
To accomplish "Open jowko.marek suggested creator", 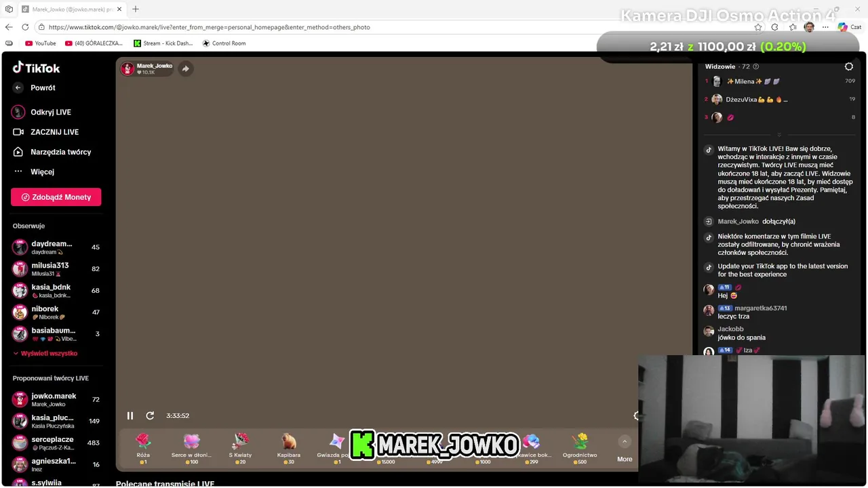I will tap(56, 400).
